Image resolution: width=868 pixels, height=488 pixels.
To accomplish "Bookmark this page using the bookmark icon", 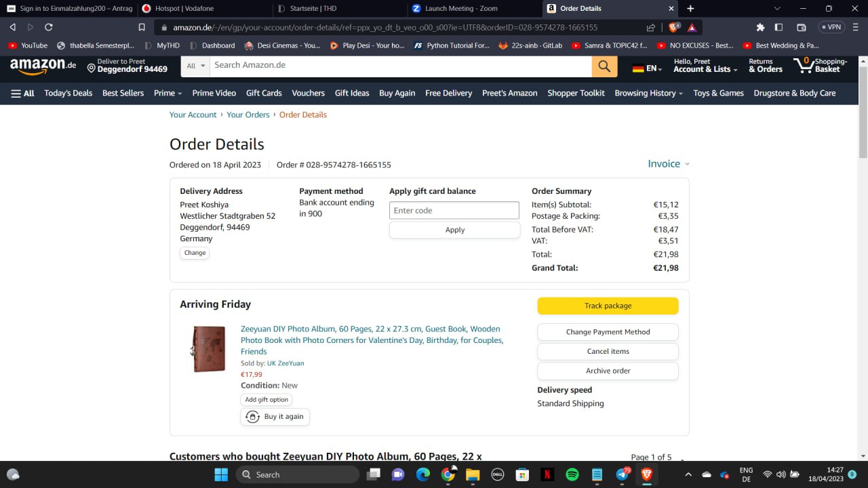I will coord(142,27).
